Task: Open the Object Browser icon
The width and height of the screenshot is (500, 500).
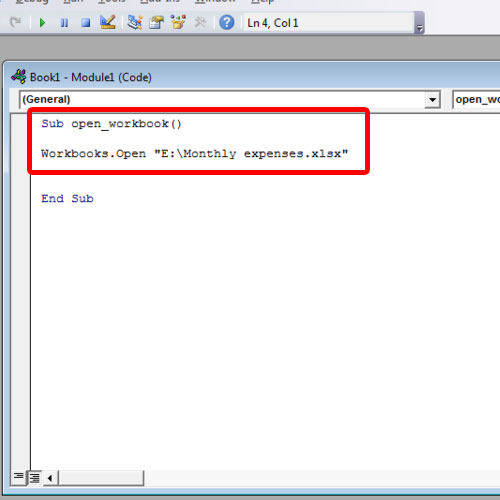Action: 178,22
